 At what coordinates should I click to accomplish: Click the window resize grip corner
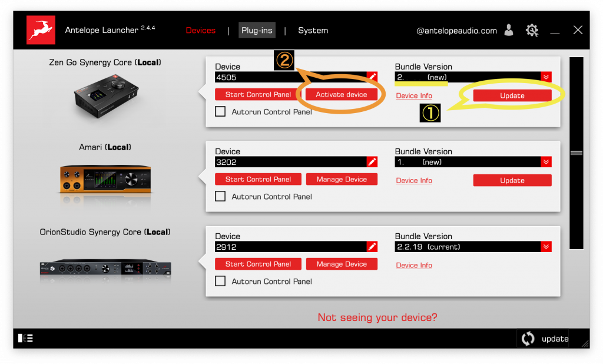tap(585, 344)
